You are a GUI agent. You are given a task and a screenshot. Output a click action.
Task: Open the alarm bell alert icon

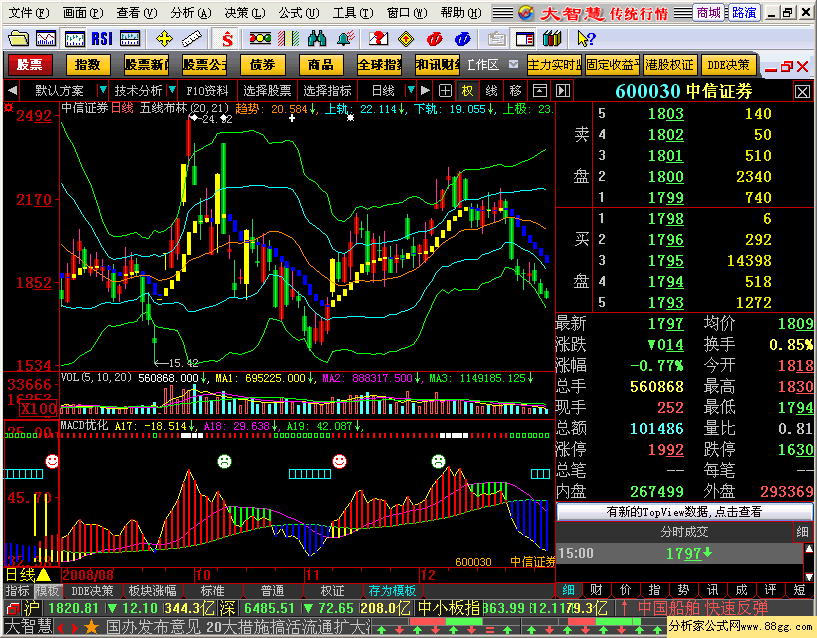coord(345,39)
